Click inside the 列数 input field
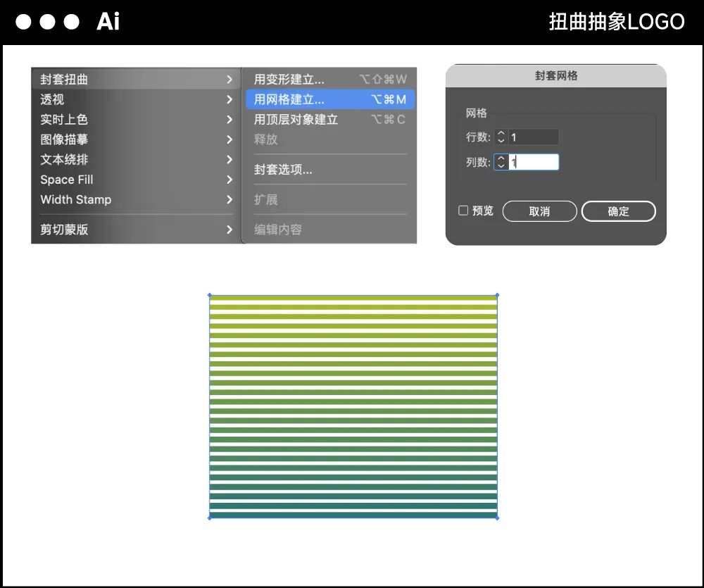 pos(535,162)
